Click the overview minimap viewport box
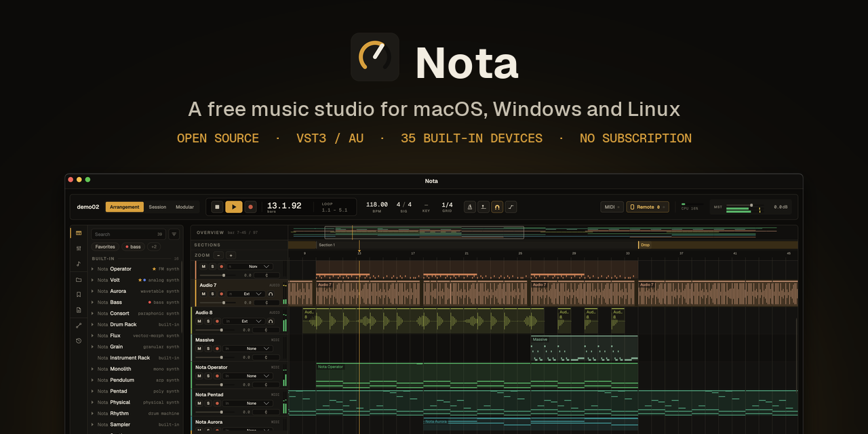 tap(425, 233)
